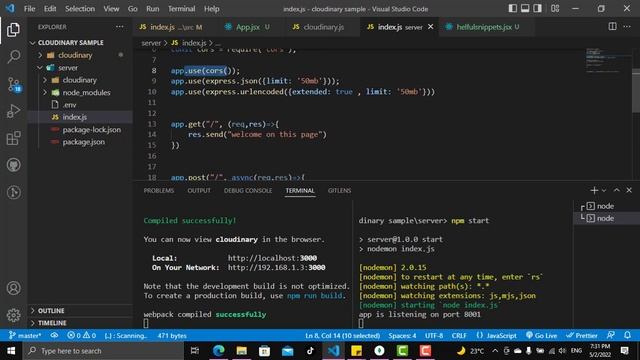Open the File menu

(29, 9)
